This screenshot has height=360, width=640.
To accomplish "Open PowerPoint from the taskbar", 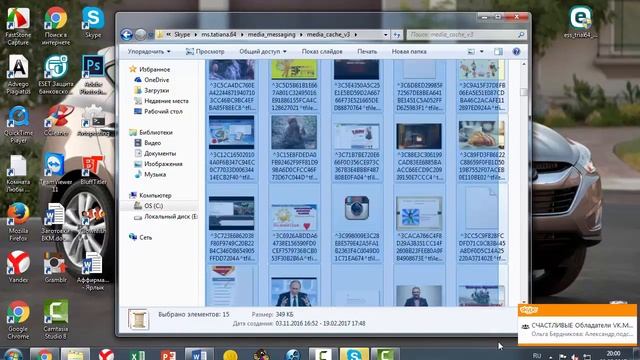I will [x=168, y=354].
